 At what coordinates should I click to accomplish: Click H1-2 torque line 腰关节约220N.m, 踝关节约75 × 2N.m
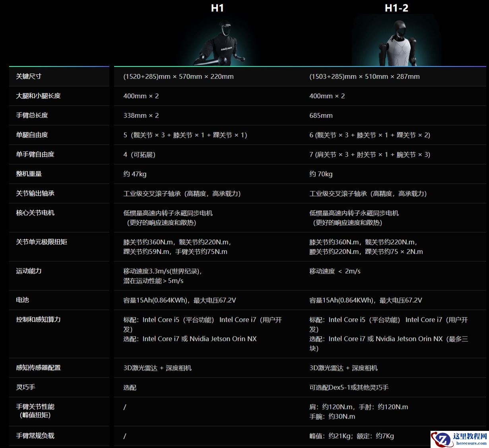(366, 251)
